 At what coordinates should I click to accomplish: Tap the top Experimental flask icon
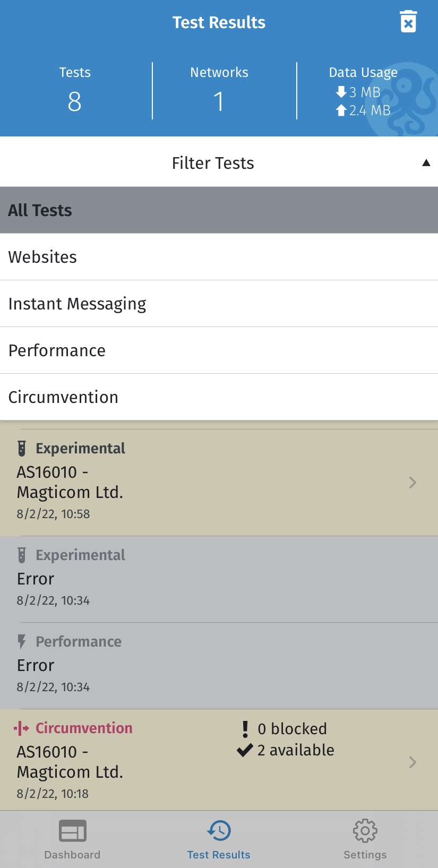(x=22, y=449)
